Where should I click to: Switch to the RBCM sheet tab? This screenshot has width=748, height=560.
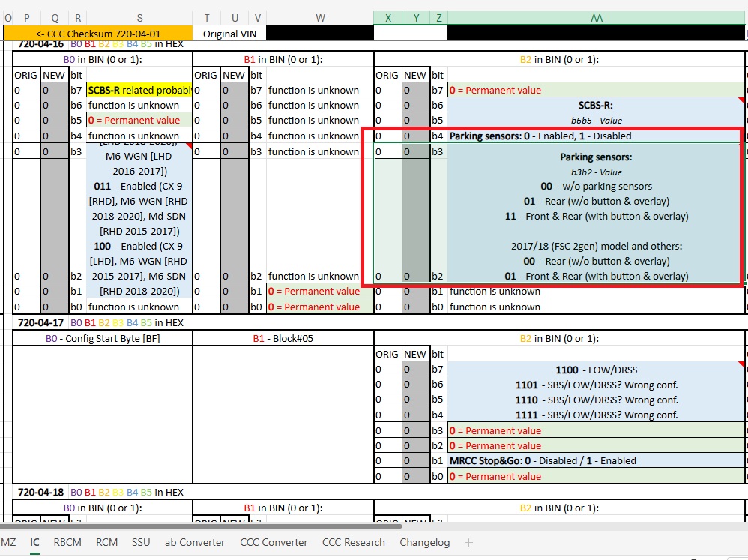click(x=67, y=542)
